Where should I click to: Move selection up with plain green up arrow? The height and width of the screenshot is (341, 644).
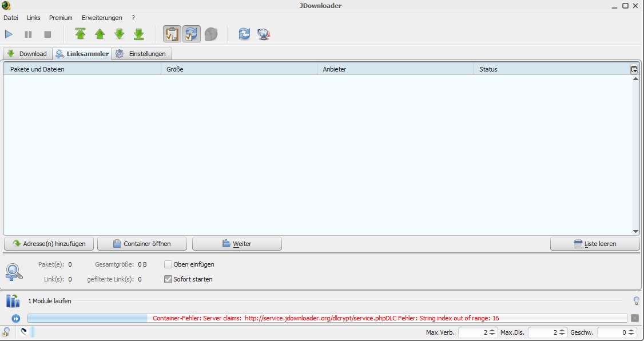[x=100, y=34]
